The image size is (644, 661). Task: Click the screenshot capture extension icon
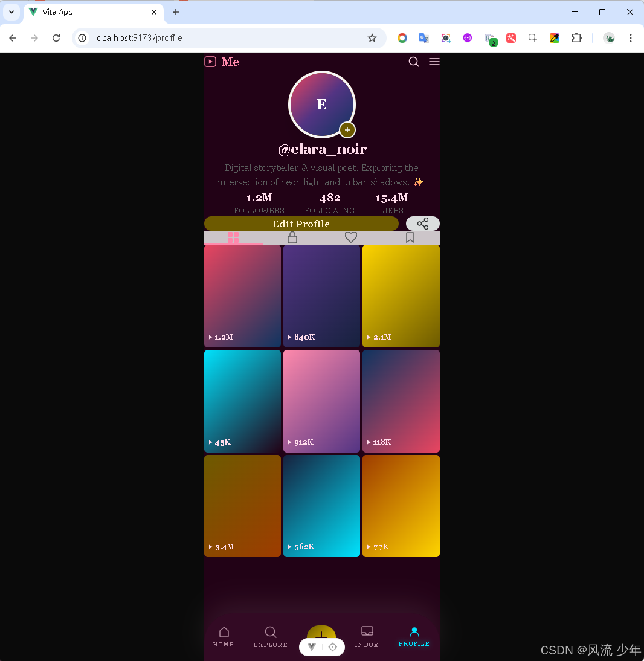tap(533, 38)
